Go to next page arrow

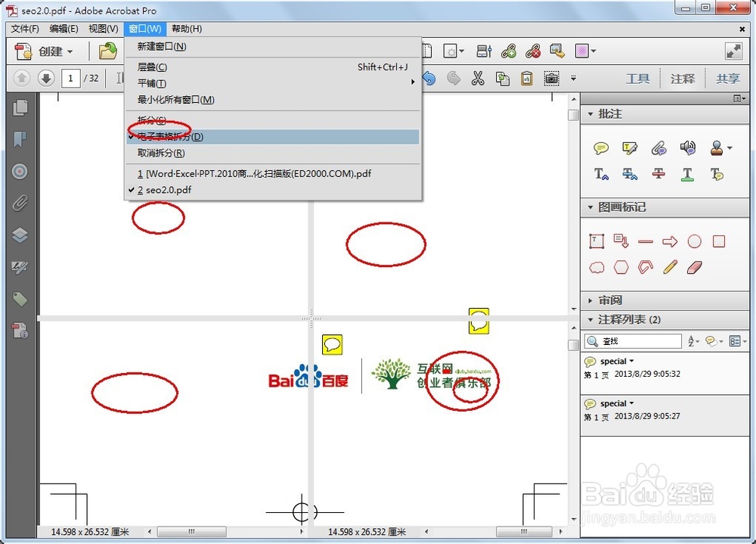pos(46,78)
